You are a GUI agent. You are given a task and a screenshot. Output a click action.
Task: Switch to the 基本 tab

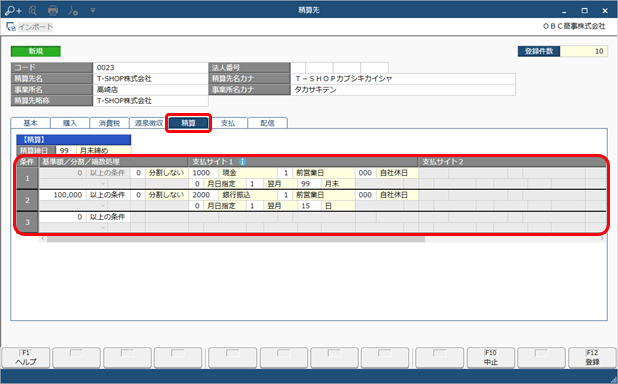pyautogui.click(x=30, y=123)
